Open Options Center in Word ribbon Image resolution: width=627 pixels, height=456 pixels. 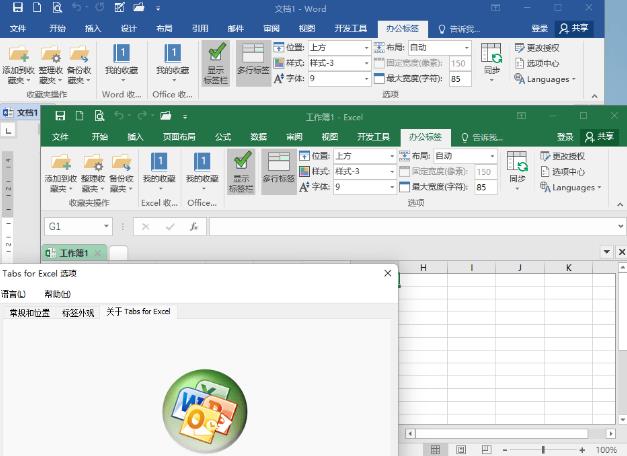pos(537,63)
